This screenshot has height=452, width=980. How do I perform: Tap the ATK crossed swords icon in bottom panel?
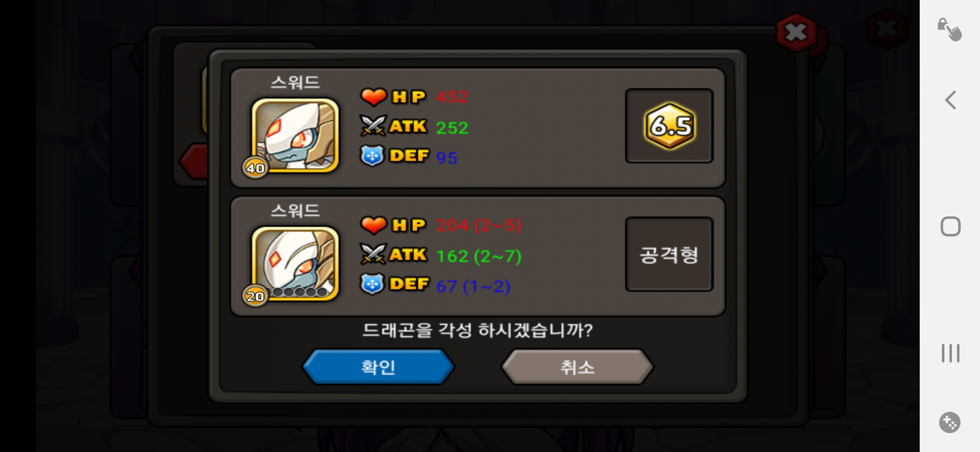(x=372, y=254)
